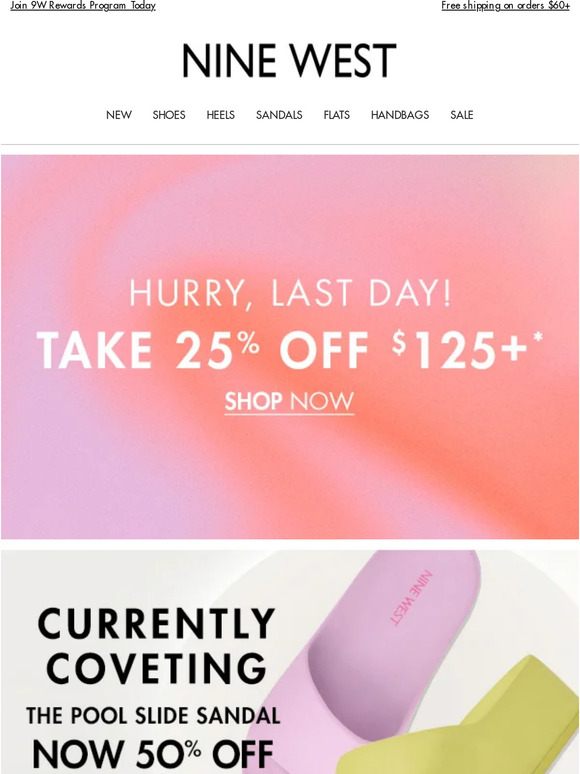Select the SHOES navigation item
This screenshot has height=774, width=580.
169,115
